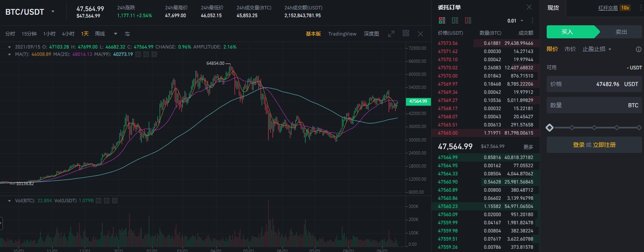The image size is (644, 252).
Task: Open the BTC/USDT pair selector dropdown
Action: 53,11
